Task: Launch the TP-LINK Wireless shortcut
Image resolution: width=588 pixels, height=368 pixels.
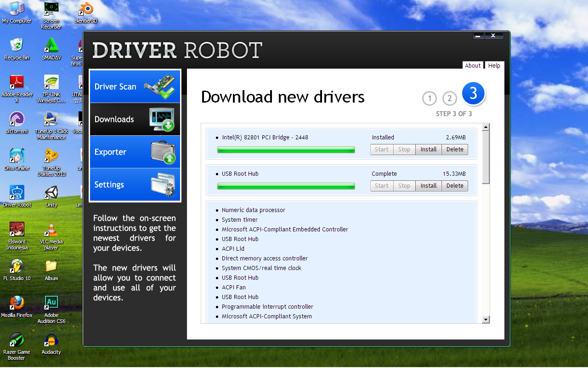Action: tap(51, 88)
